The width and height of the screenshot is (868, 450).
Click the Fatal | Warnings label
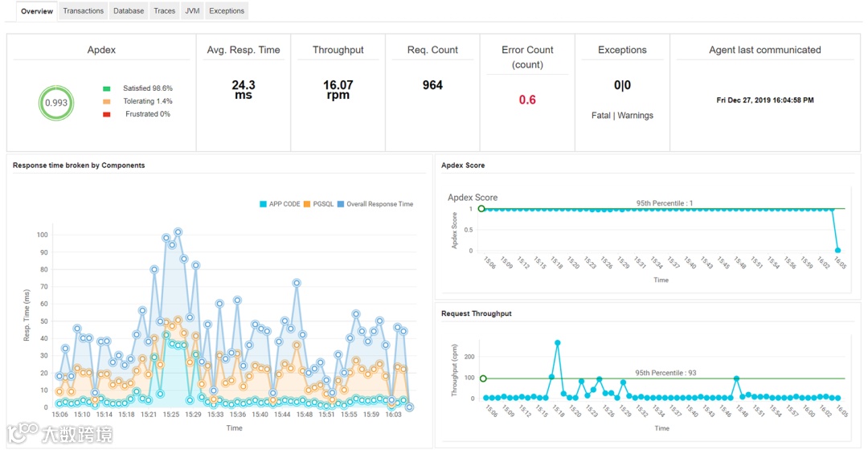click(622, 116)
